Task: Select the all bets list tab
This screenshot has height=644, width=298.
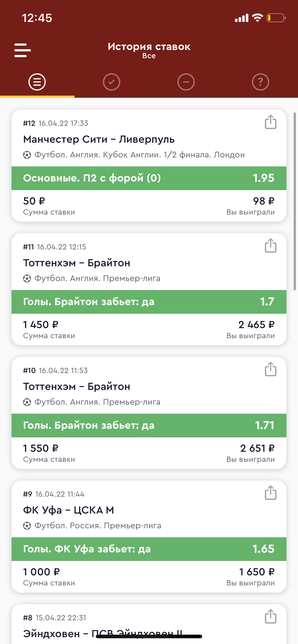Action: pyautogui.click(x=37, y=82)
